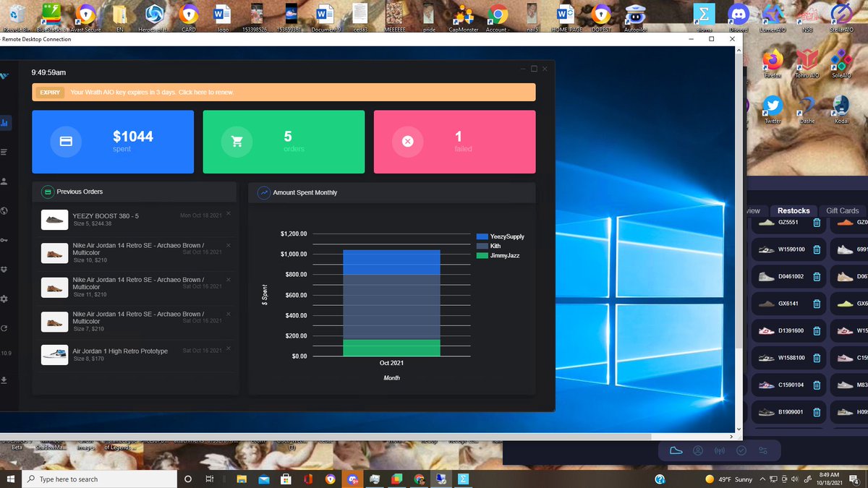Open the File Explorer taskbar icon
The width and height of the screenshot is (868, 488).
(x=243, y=479)
